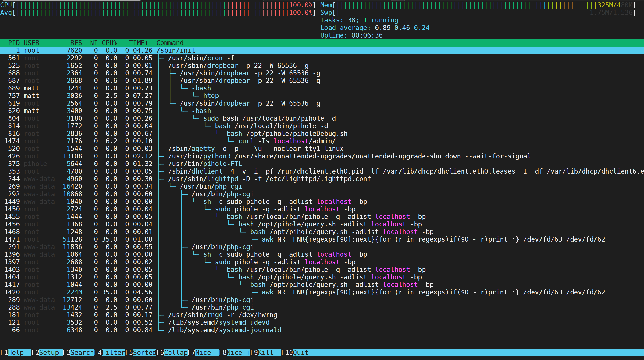Sort by the CPU% column header
This screenshot has width=644, height=360.
[x=110, y=43]
